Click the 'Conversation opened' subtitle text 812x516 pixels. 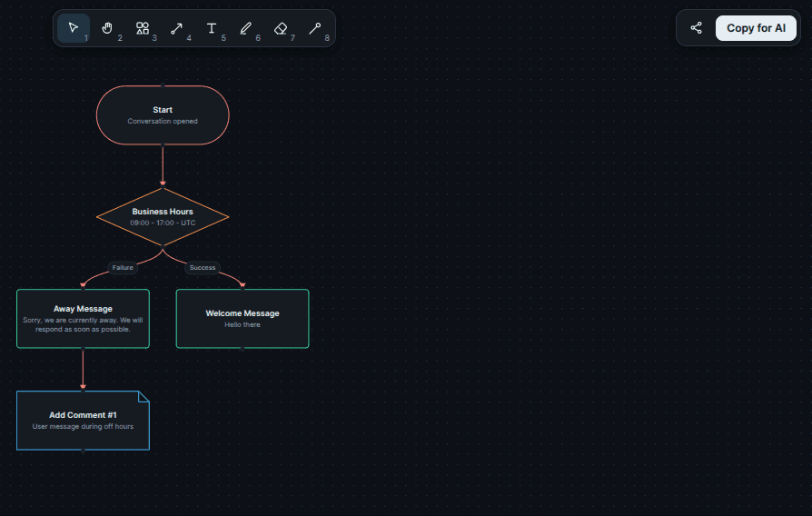(x=163, y=121)
